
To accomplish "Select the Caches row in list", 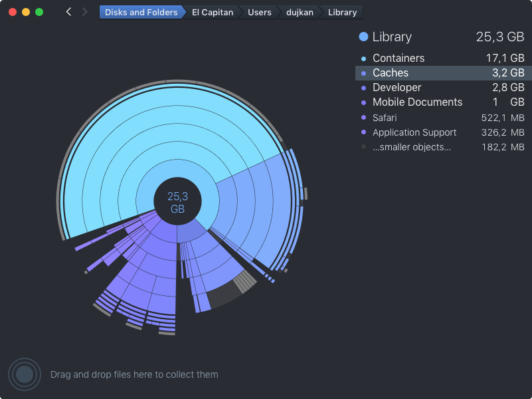I will click(442, 73).
